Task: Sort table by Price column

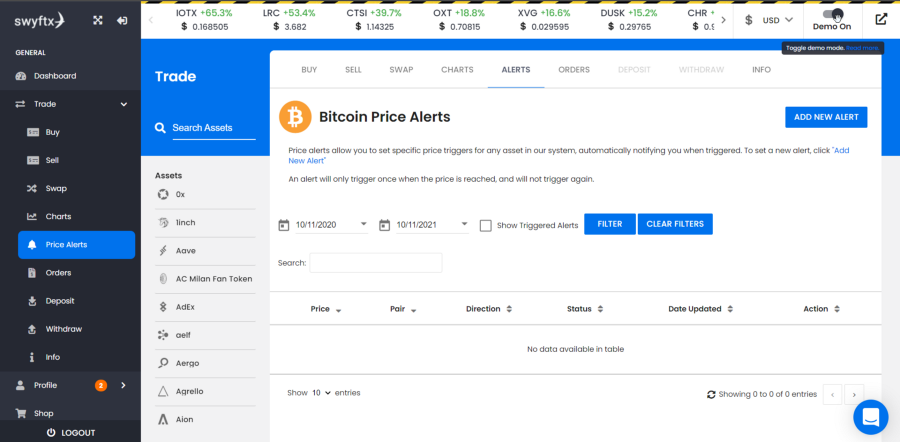Action: click(325, 309)
